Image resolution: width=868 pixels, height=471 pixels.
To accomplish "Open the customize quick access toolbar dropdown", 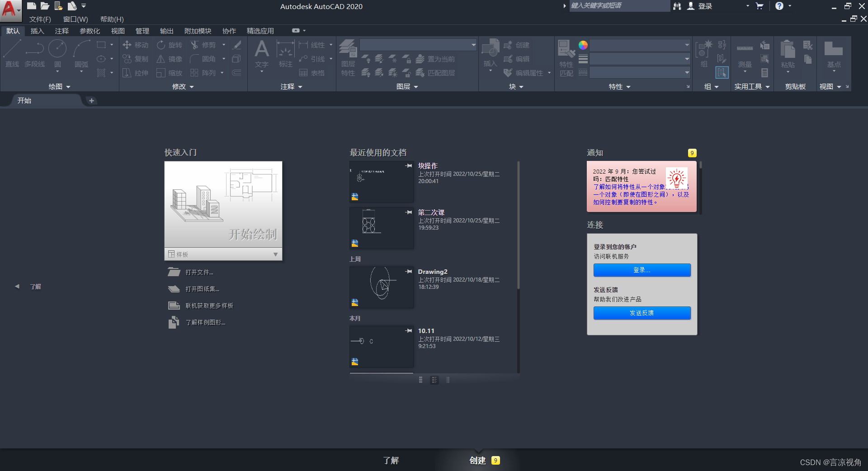I will point(84,6).
